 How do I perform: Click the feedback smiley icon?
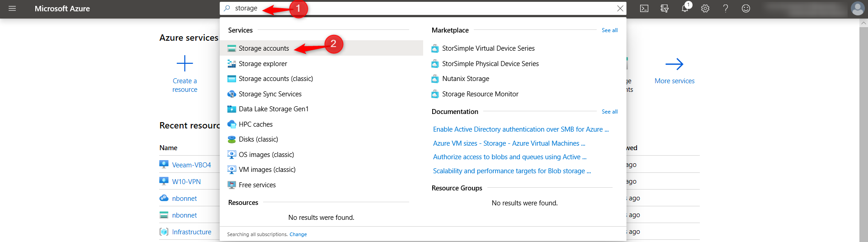[746, 9]
